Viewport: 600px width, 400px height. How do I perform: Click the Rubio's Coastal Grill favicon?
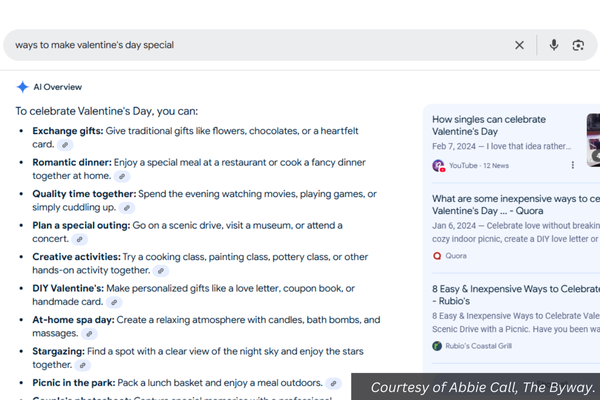pyautogui.click(x=437, y=346)
